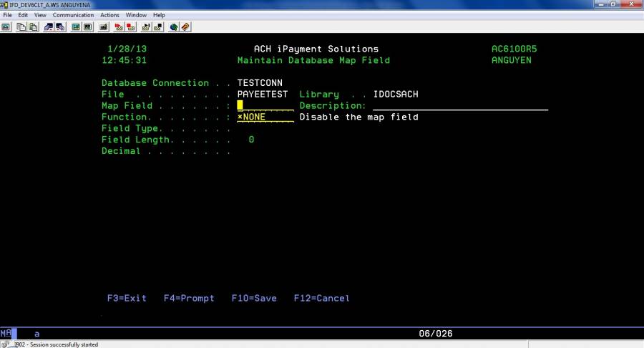This screenshot has width=644, height=348.
Task: Open the Help menu
Action: tap(159, 15)
